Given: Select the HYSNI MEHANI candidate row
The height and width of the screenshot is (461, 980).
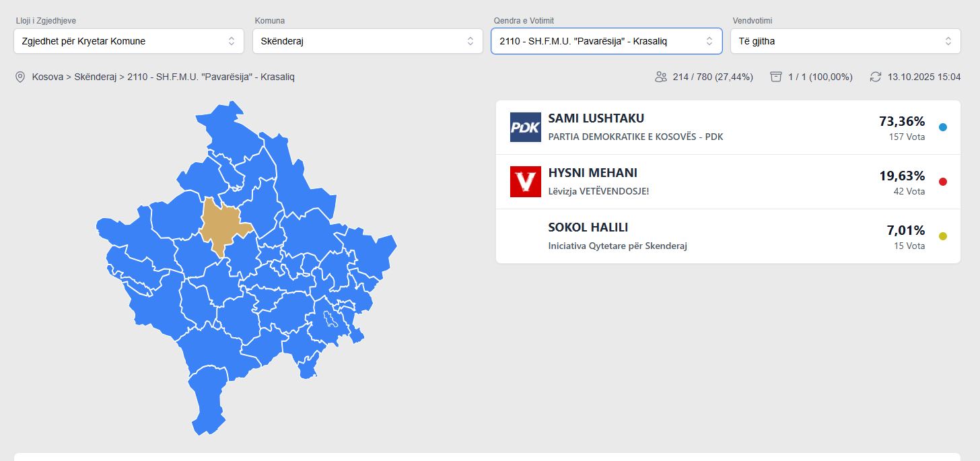Looking at the screenshot, I should (700, 182).
